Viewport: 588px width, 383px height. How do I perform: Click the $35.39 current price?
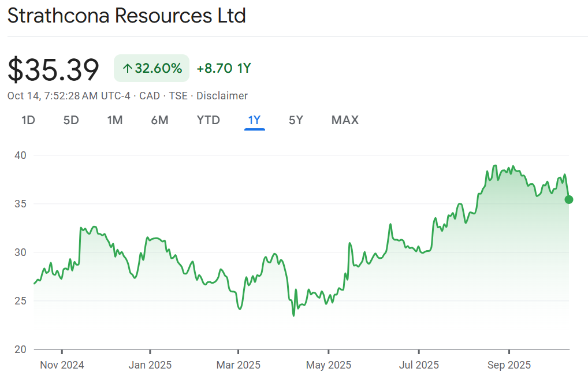coord(53,69)
